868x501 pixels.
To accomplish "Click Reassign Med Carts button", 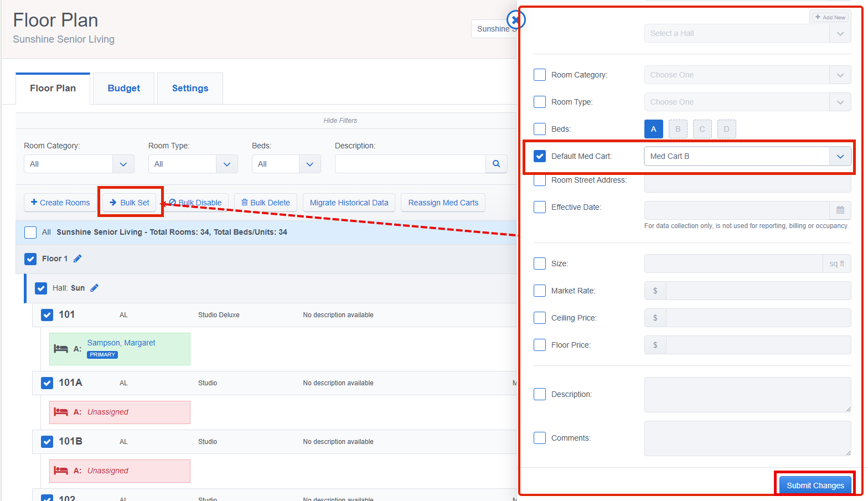I will [x=443, y=203].
